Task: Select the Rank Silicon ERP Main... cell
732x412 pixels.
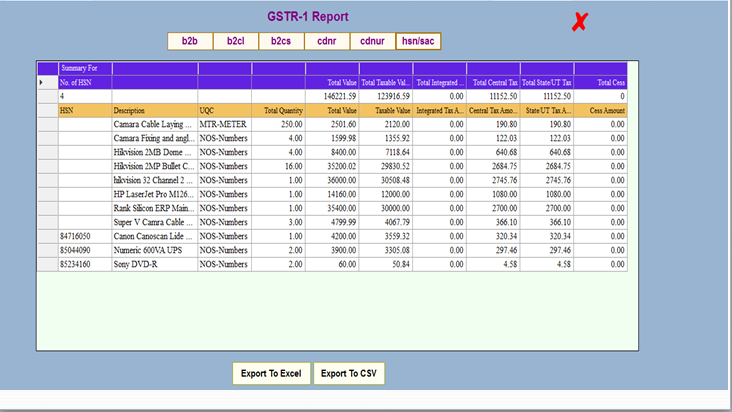Action: [155, 209]
